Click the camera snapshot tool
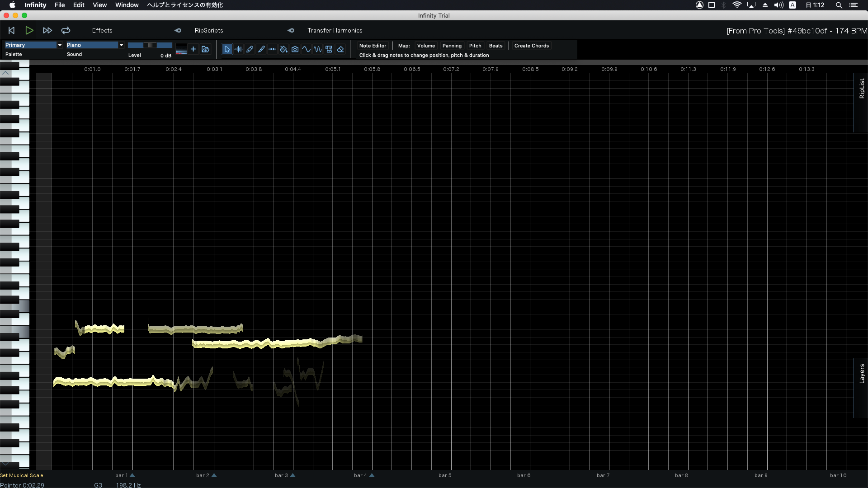868x488 pixels. pos(295,49)
